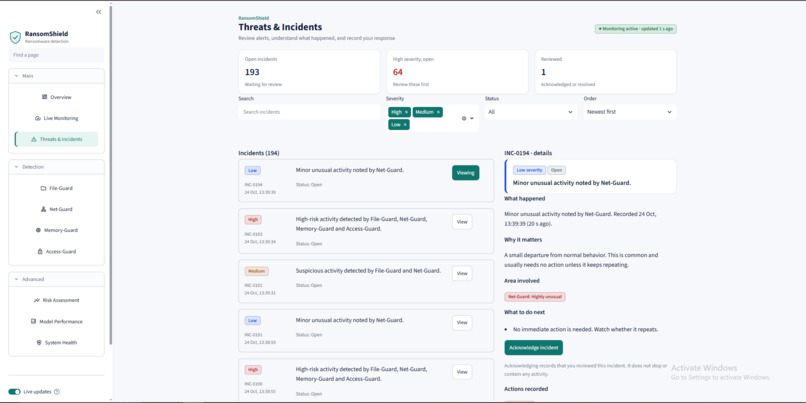Click the RansomShield shield logo

[15, 37]
